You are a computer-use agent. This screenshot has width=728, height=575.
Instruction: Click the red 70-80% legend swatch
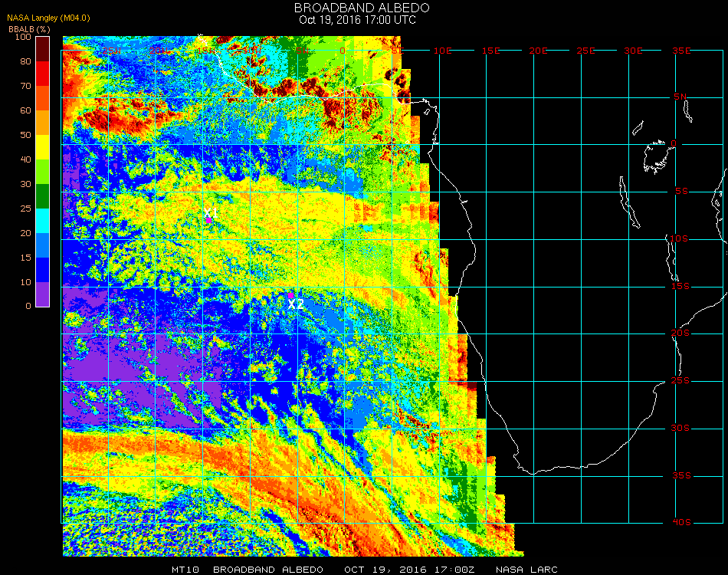pos(43,74)
